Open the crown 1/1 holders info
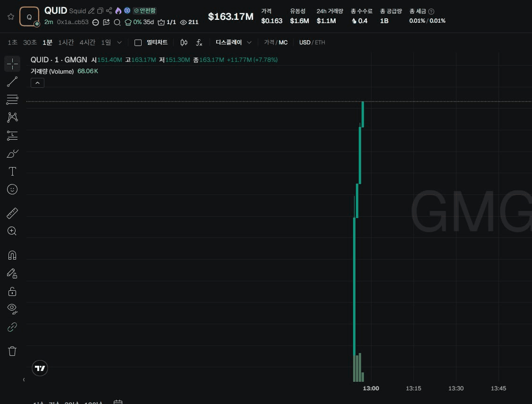This screenshot has width=532, height=404. 167,22
